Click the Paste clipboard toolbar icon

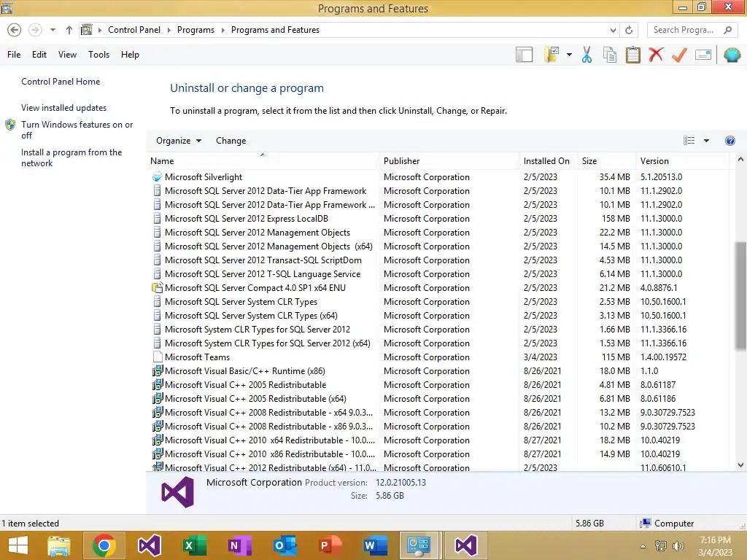coord(632,55)
